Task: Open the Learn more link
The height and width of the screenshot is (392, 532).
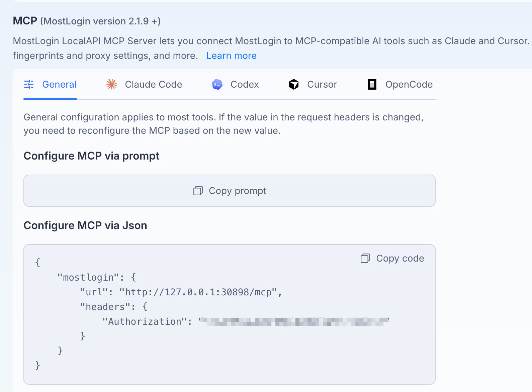Action: click(232, 56)
